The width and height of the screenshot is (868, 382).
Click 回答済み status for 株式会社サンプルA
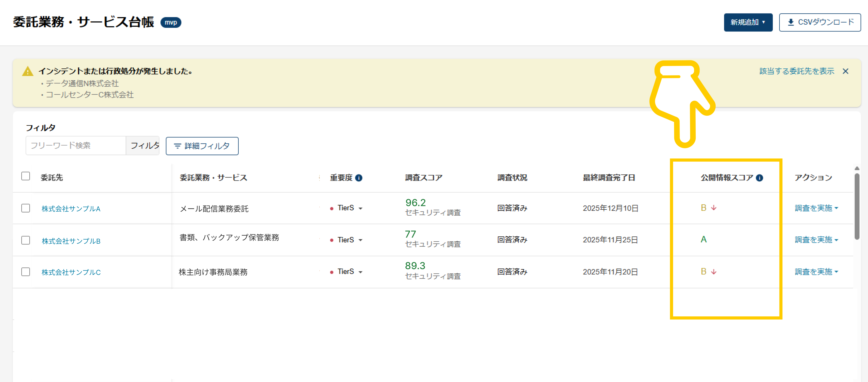click(512, 208)
